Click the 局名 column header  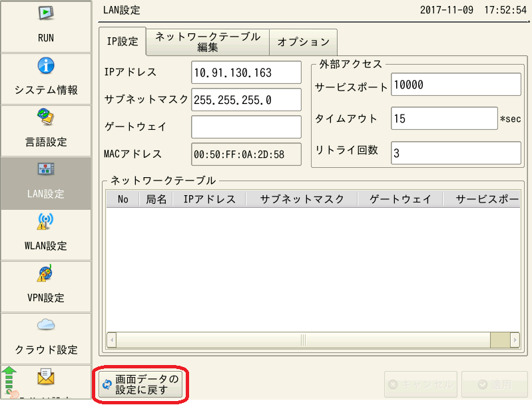tap(156, 199)
